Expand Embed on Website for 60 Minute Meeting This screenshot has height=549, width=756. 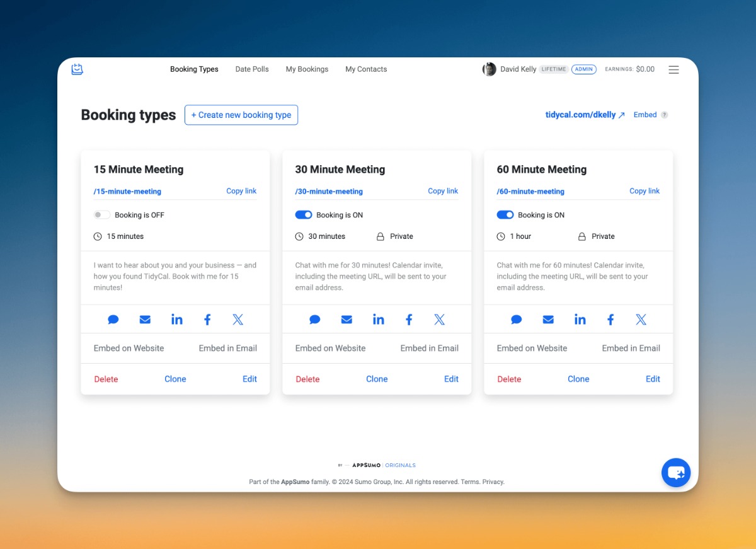pyautogui.click(x=532, y=348)
